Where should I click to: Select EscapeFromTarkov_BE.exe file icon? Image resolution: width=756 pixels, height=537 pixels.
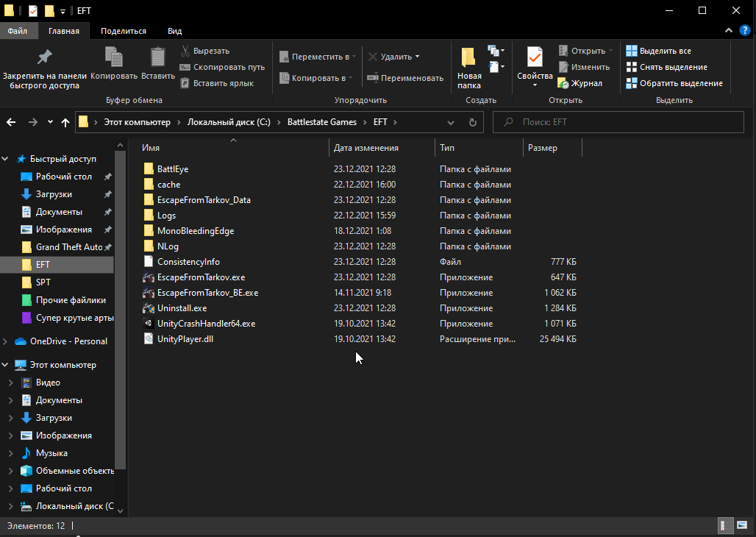click(x=149, y=293)
